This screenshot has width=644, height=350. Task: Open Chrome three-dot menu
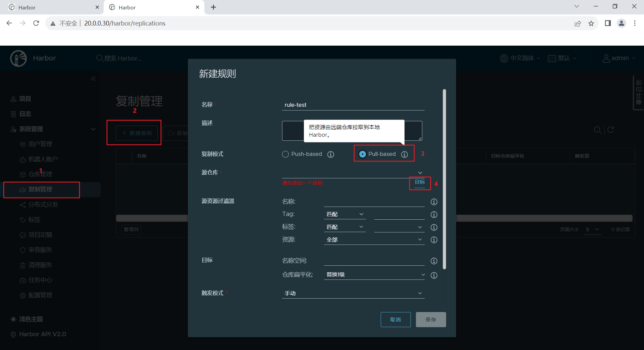click(635, 23)
